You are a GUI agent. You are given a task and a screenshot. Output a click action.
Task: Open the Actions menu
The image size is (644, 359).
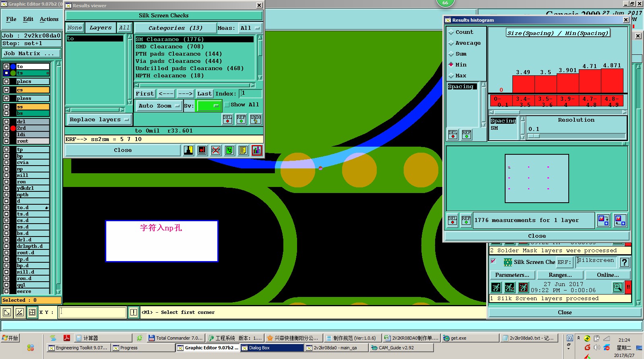[x=49, y=19]
